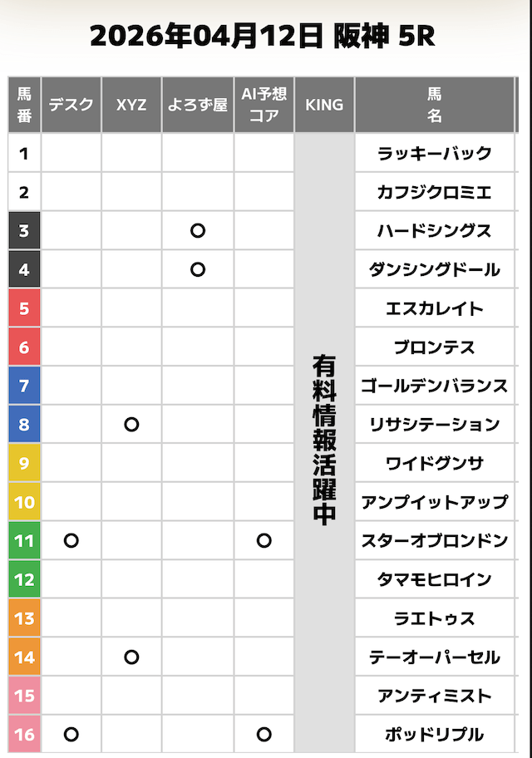Click circle mark for horse 4 under よろず屋

click(x=197, y=269)
